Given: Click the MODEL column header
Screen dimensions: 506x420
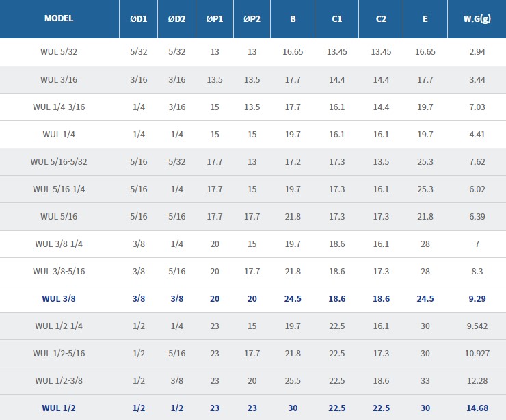Looking at the screenshot, I should (x=59, y=18).
